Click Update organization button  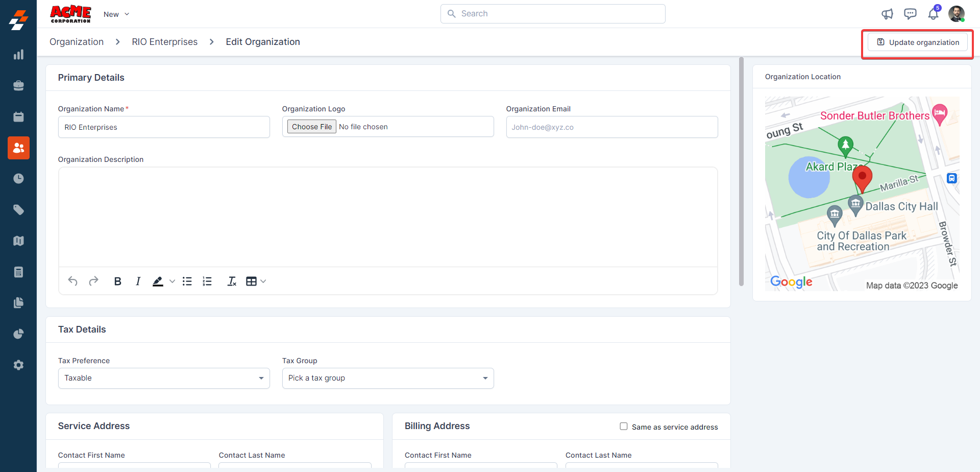point(917,42)
